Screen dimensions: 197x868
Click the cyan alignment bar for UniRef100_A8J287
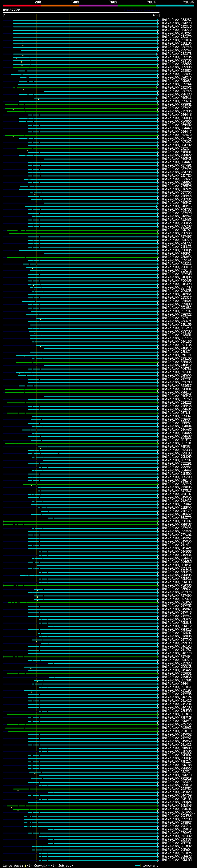pos(85,20)
